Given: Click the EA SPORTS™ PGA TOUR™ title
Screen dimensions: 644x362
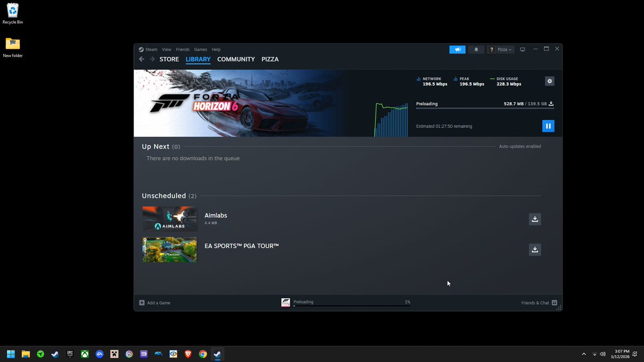Looking at the screenshot, I should pos(241,246).
